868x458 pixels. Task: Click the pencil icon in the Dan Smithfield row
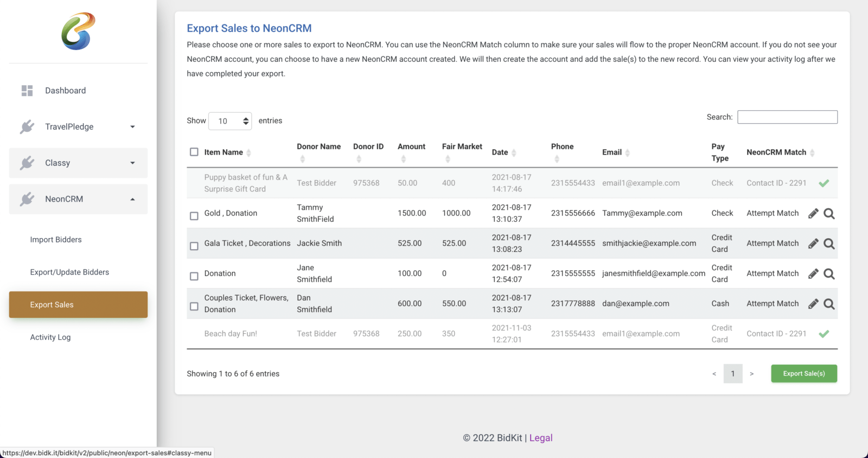pos(813,304)
